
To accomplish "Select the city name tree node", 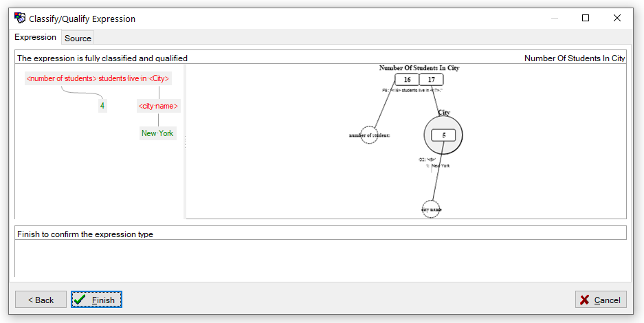I will tap(158, 106).
